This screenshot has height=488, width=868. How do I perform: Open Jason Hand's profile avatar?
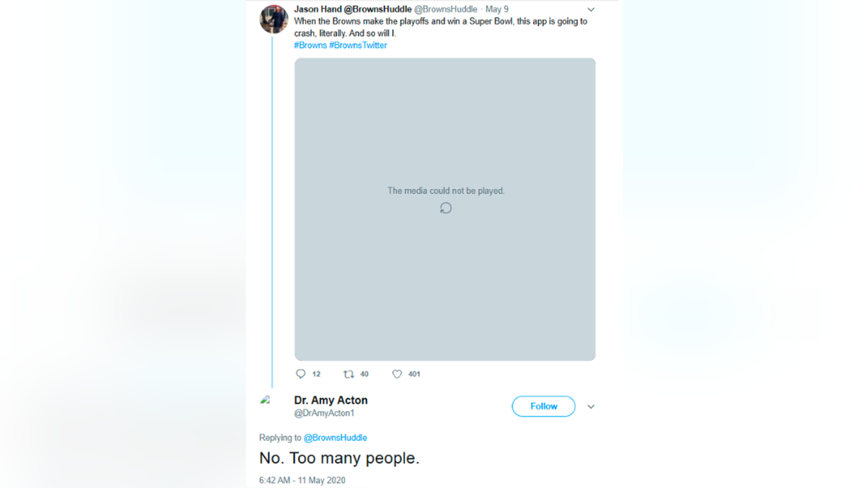(273, 20)
